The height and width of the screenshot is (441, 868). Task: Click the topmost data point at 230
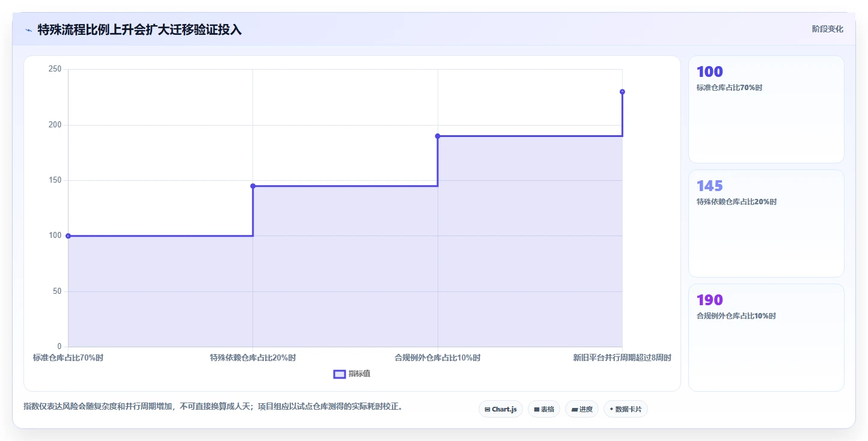pos(622,92)
